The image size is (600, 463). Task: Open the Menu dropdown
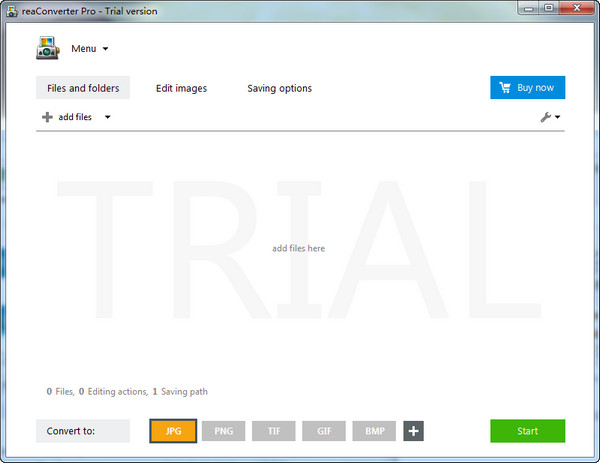pyautogui.click(x=90, y=49)
